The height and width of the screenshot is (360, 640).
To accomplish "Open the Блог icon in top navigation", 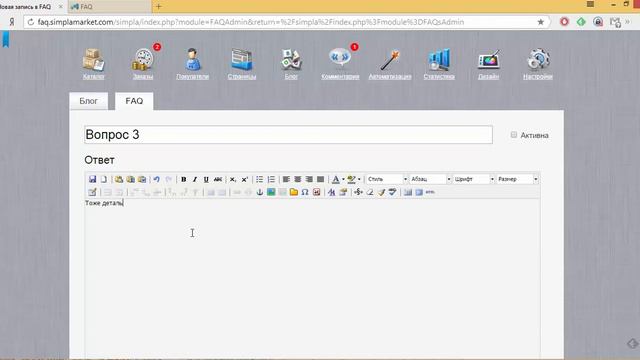I will pos(291,60).
